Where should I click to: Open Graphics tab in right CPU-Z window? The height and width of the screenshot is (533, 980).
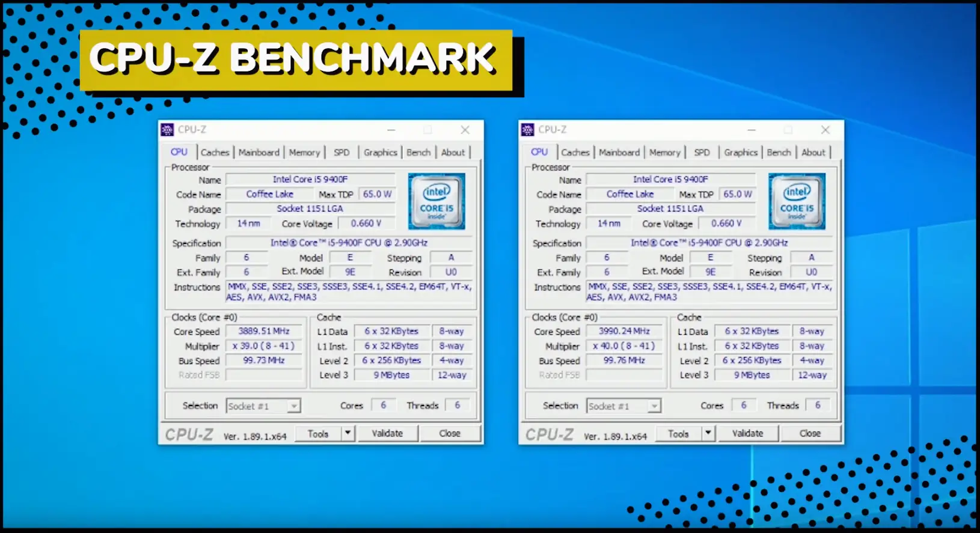point(740,153)
